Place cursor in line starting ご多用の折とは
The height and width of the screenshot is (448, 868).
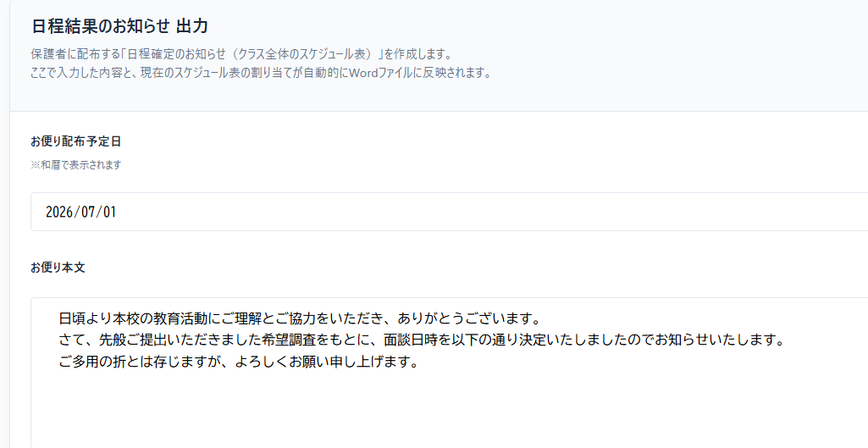coord(238,361)
